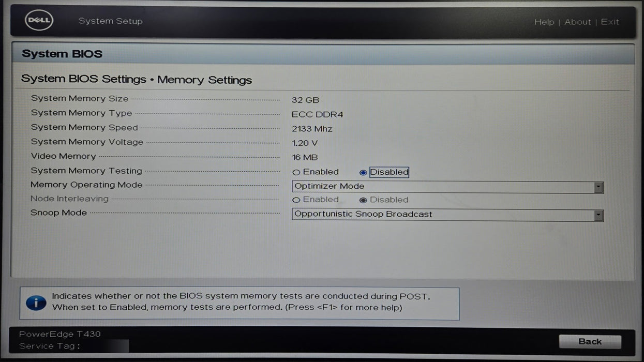Viewport: 644px width, 362px height.
Task: Click the Optimizer Mode combo box
Action: (x=447, y=187)
